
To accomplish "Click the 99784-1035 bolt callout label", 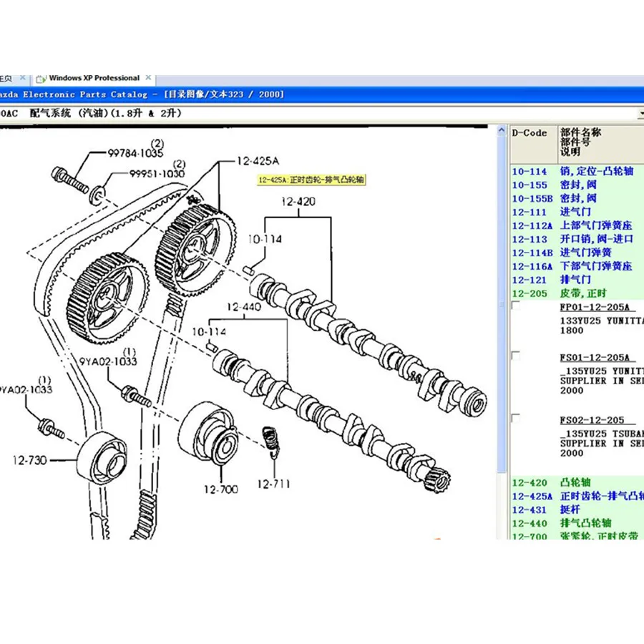I will pyautogui.click(x=136, y=153).
